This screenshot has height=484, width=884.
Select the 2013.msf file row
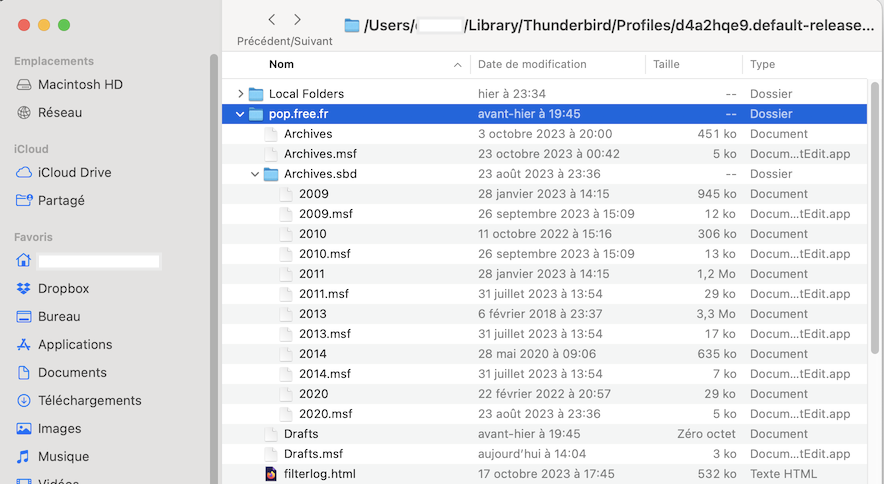click(325, 334)
